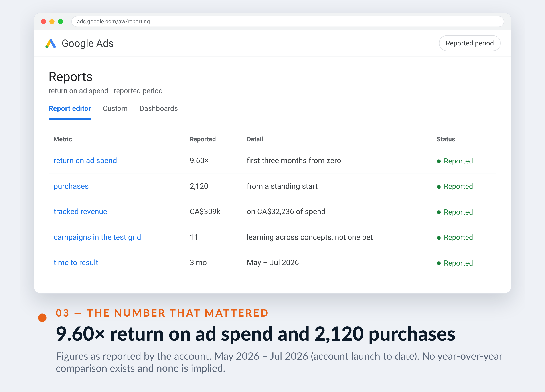545x392 pixels.
Task: Select the 3 mo value
Action: (198, 262)
